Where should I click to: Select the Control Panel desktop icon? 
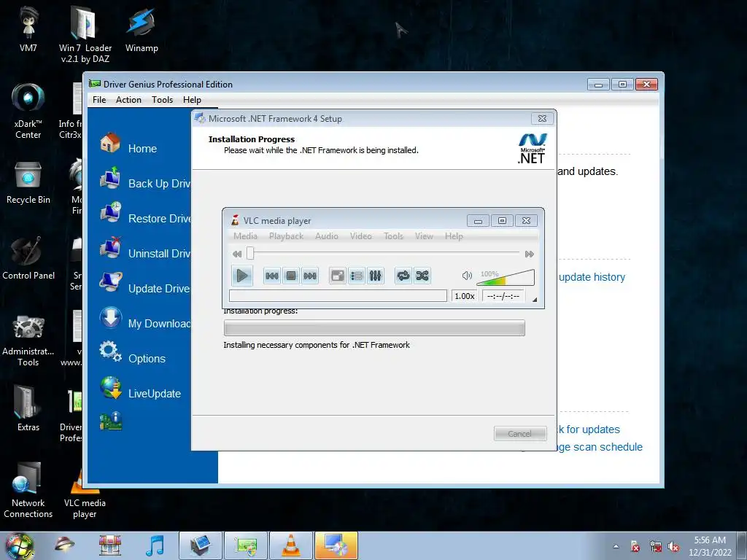(x=28, y=258)
